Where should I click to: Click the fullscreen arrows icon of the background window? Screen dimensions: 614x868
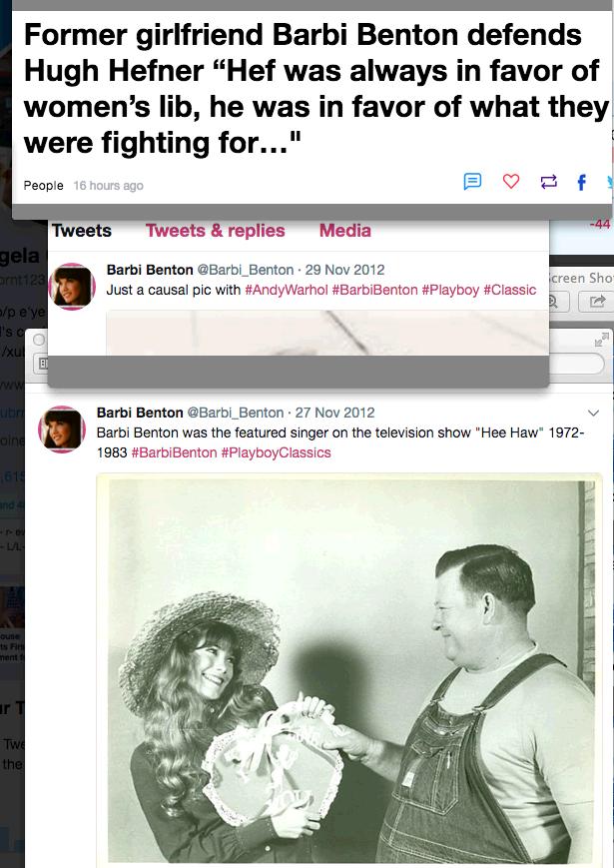(602, 340)
